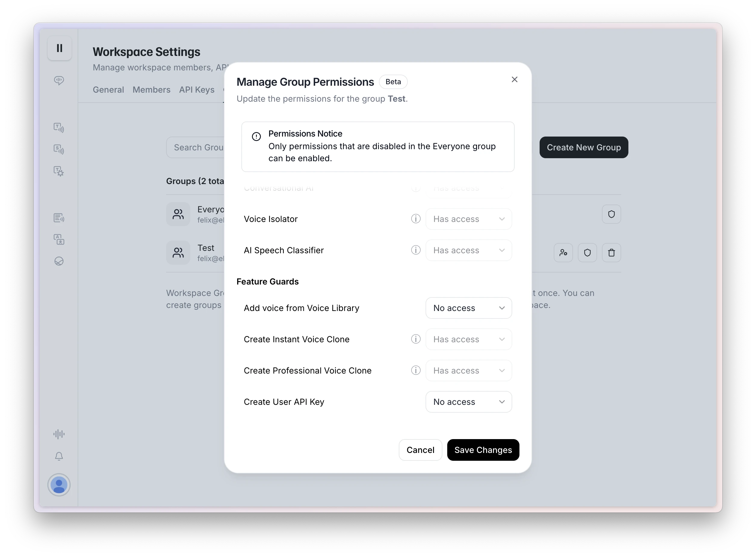Switch to the Members tab

coord(151,90)
